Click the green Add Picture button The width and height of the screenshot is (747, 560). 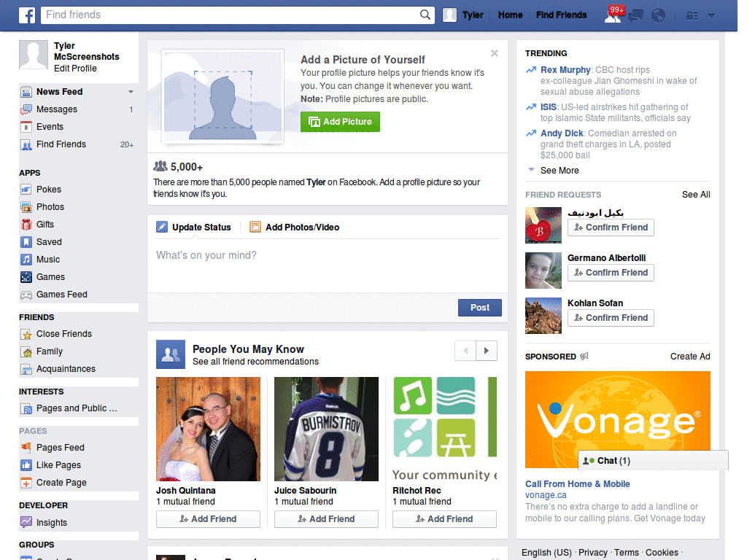[x=340, y=122]
